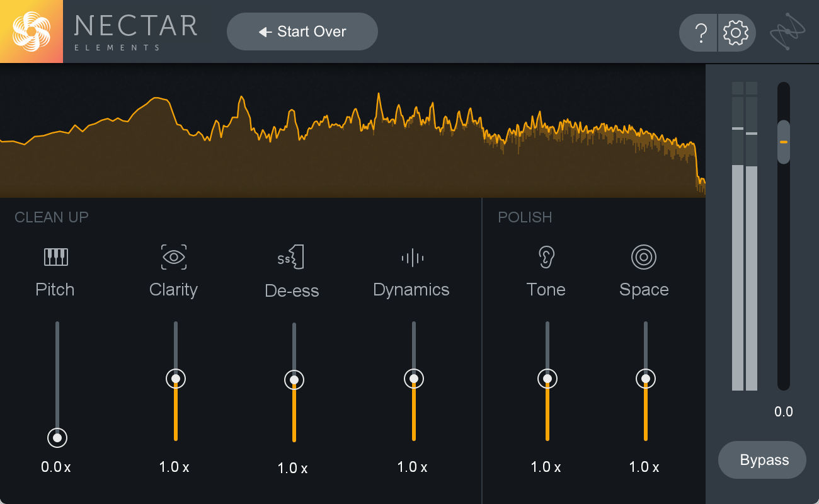819x504 pixels.
Task: Click the Nectar flower logo
Action: 31,31
